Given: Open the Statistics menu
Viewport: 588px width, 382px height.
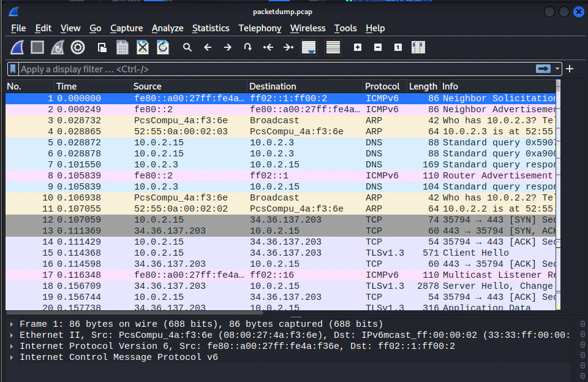Looking at the screenshot, I should pos(211,28).
